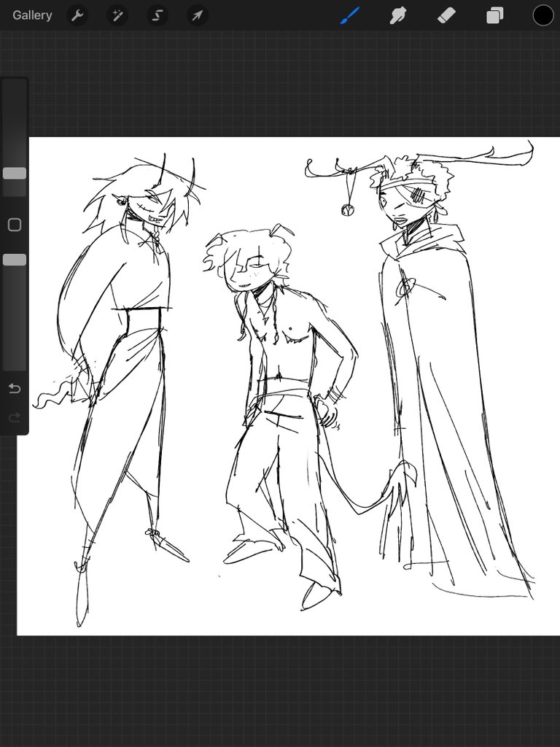Tap the square Modify button in sidebar
The width and height of the screenshot is (560, 747).
tap(15, 225)
